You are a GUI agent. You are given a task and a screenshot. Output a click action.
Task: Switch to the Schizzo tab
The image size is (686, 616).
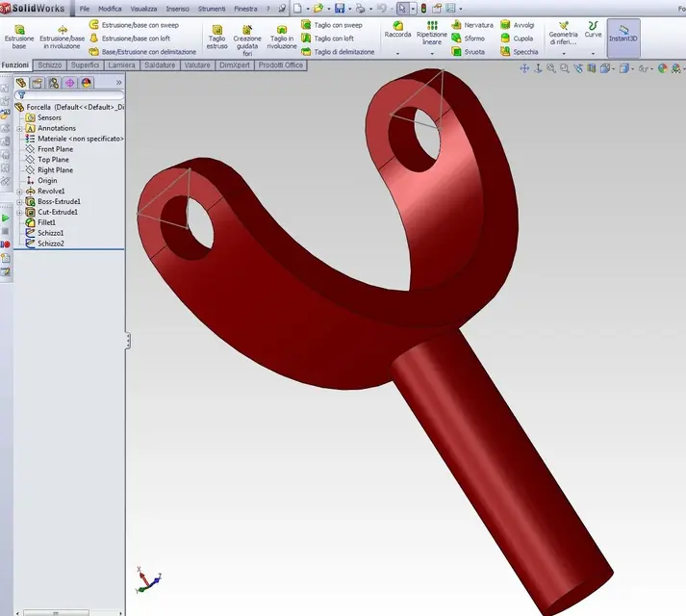tap(49, 65)
